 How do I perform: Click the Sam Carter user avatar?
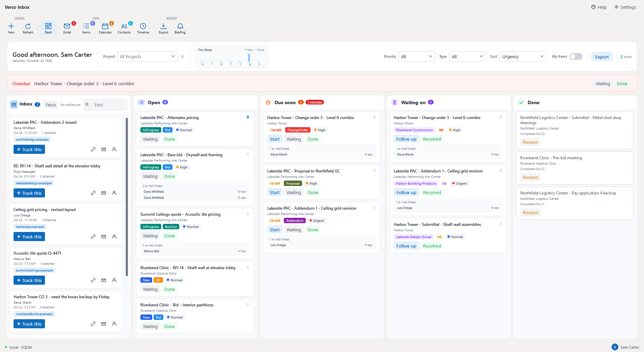click(x=615, y=347)
